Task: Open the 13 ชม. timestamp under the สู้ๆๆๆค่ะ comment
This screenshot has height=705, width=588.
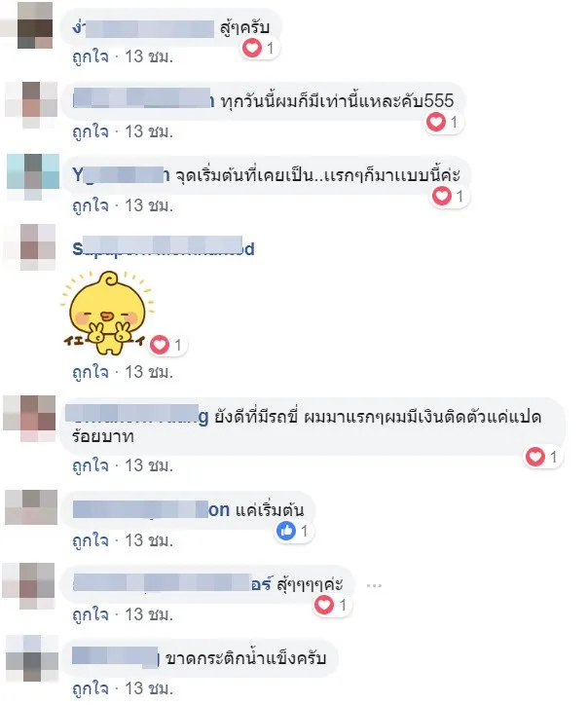Action: pyautogui.click(x=149, y=614)
